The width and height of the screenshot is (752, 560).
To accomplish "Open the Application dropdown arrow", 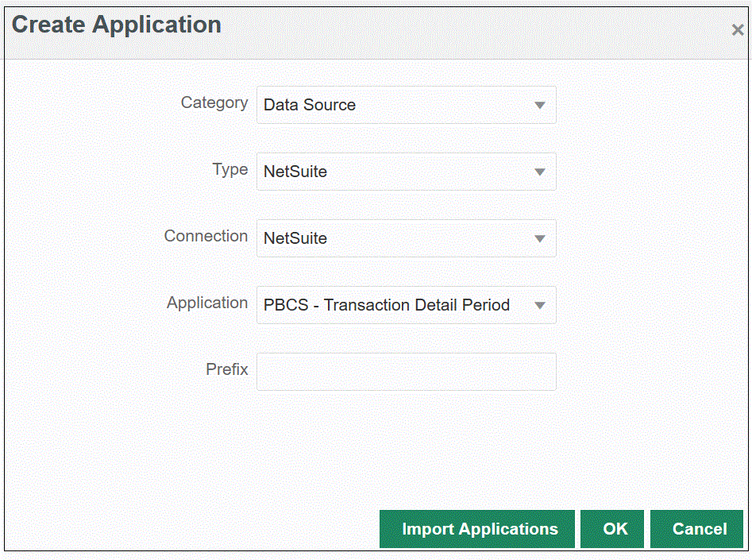I will pos(540,305).
